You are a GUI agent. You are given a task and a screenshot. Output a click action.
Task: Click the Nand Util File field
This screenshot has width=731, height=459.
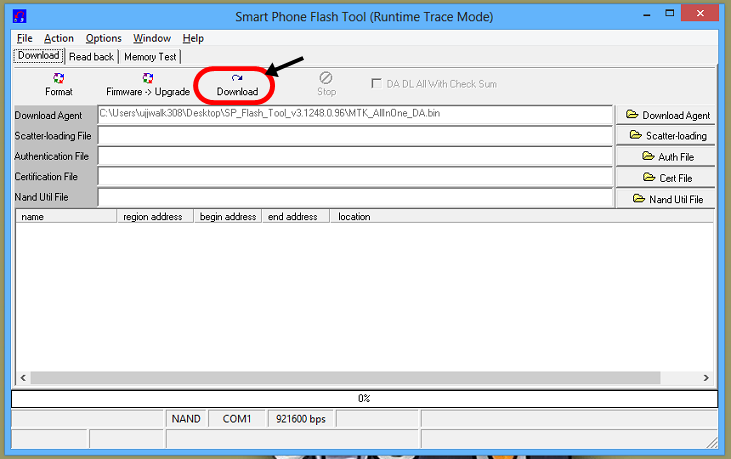[x=355, y=197]
